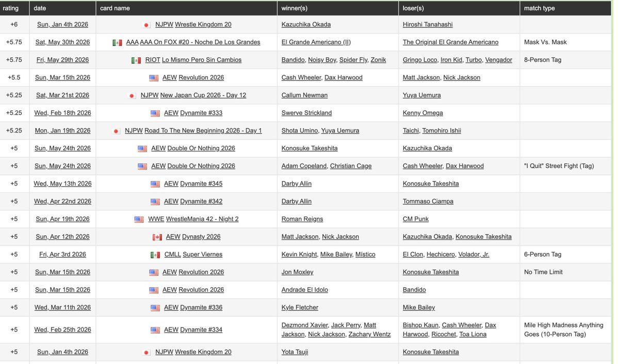Open Andrade El Idolo wrestler link

(x=304, y=290)
